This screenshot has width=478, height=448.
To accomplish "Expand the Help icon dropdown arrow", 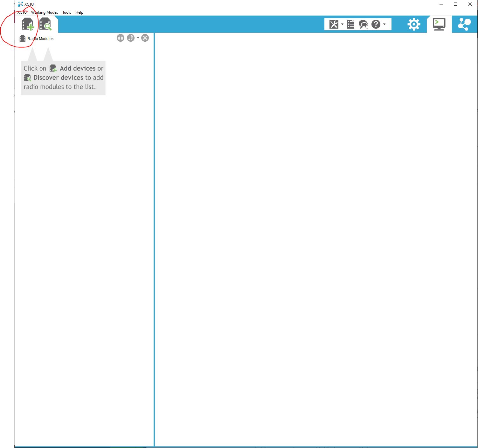I will pyautogui.click(x=384, y=24).
